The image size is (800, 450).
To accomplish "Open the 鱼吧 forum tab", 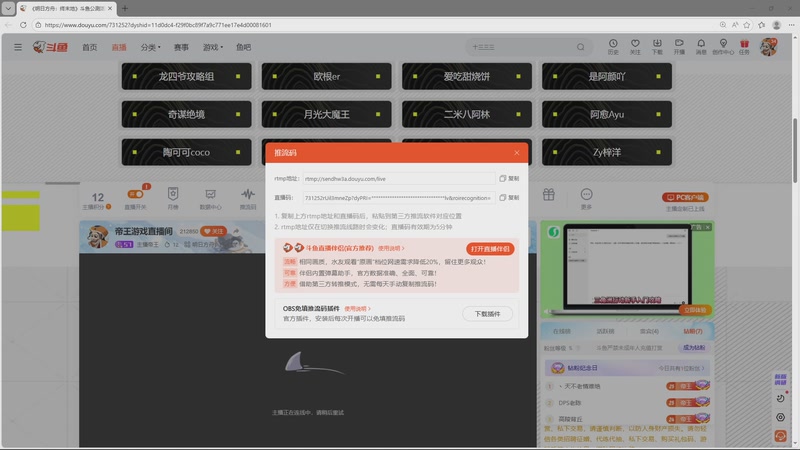I will tap(243, 47).
